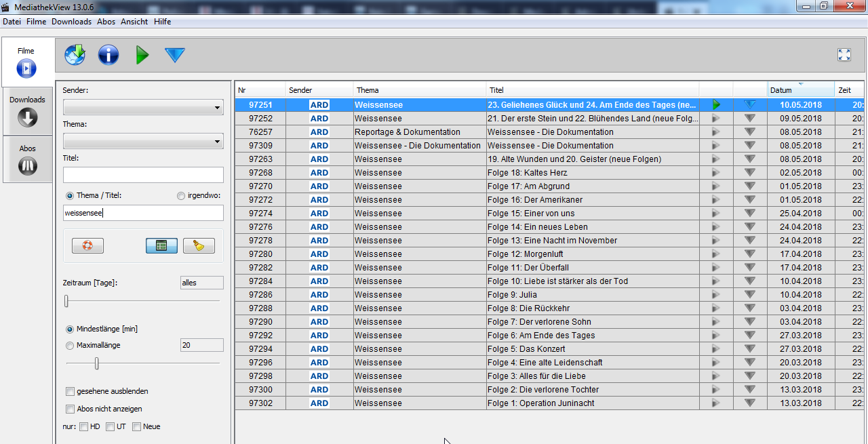
Task: Open the Thema dropdown list
Action: click(x=143, y=141)
